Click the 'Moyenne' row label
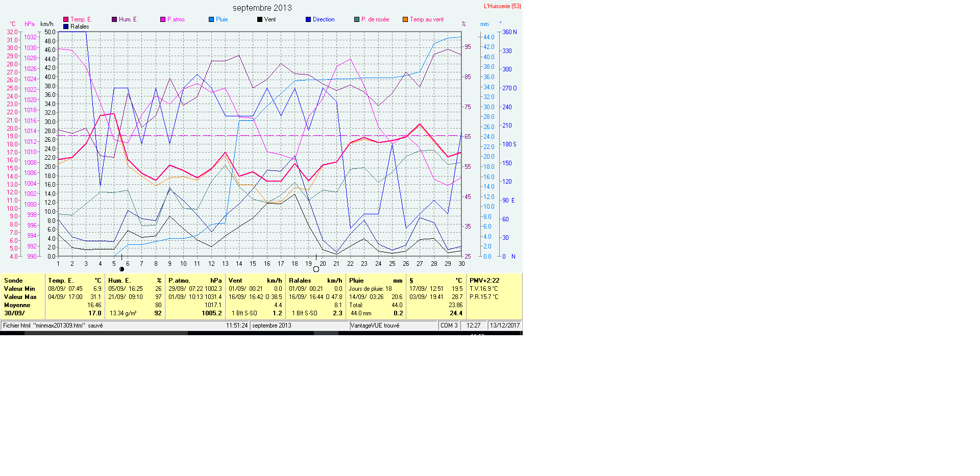Image resolution: width=980 pixels, height=476 pixels. point(17,305)
